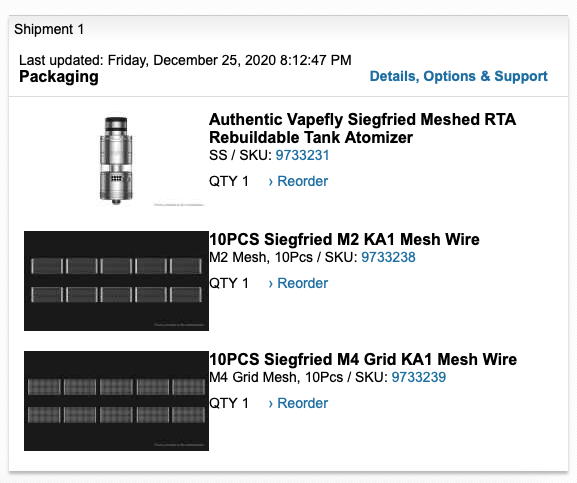Open the M2 KA1 Mesh Wire product image

[x=116, y=281]
